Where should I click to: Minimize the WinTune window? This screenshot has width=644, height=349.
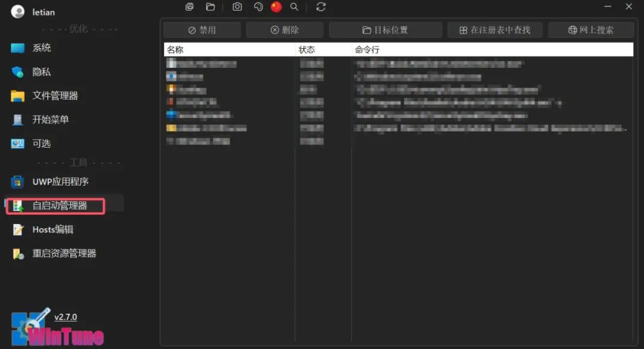point(608,7)
